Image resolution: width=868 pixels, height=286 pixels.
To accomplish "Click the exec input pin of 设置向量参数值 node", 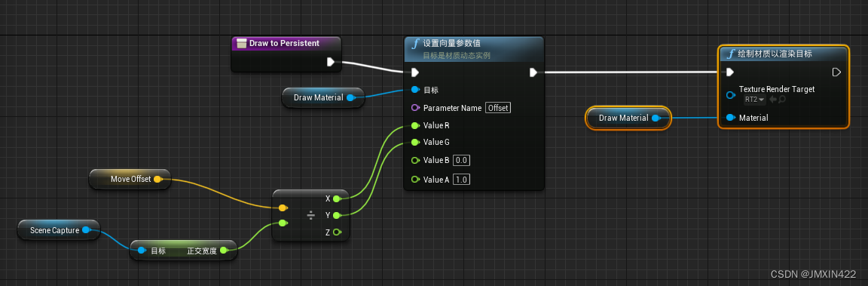I will coord(415,72).
